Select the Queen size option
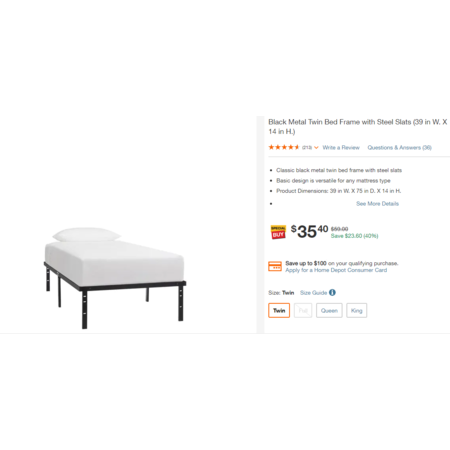The height and width of the screenshot is (450, 450). coord(329,311)
